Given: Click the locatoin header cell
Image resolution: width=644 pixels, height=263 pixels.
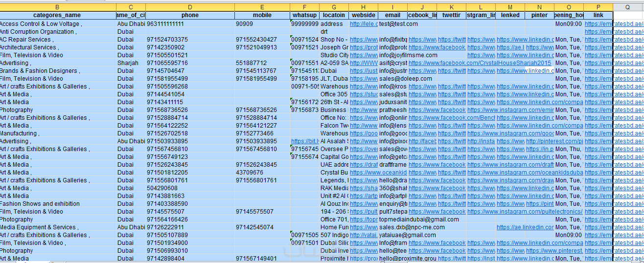Looking at the screenshot, I should click(334, 15).
